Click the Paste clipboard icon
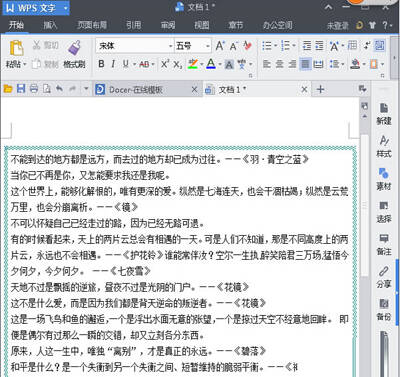The width and height of the screenshot is (400, 377). pyautogui.click(x=16, y=48)
